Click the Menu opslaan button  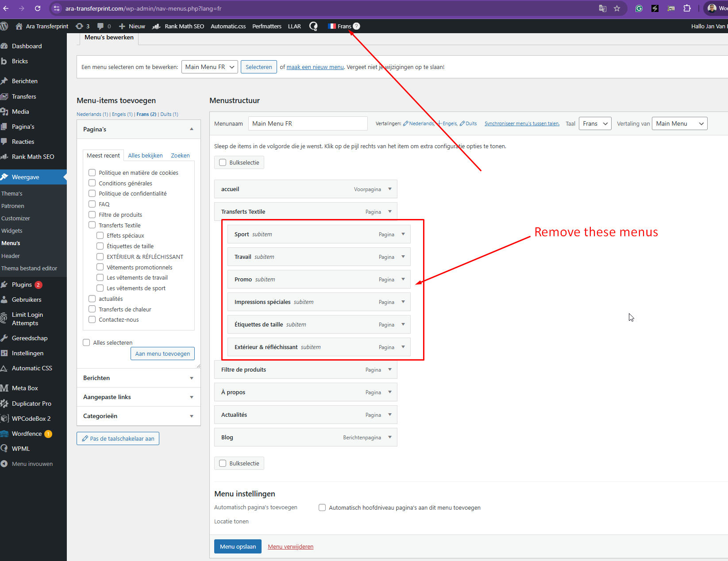(238, 546)
